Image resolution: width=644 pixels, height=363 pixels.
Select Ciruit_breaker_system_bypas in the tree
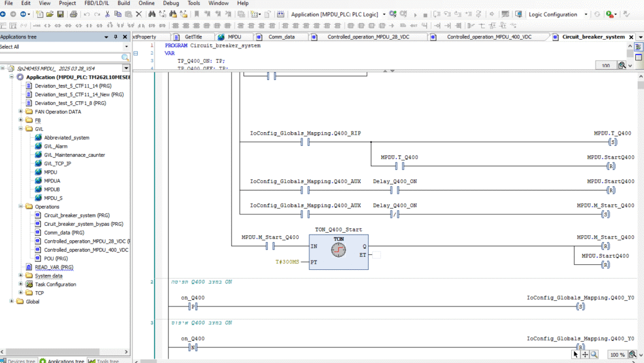click(83, 224)
